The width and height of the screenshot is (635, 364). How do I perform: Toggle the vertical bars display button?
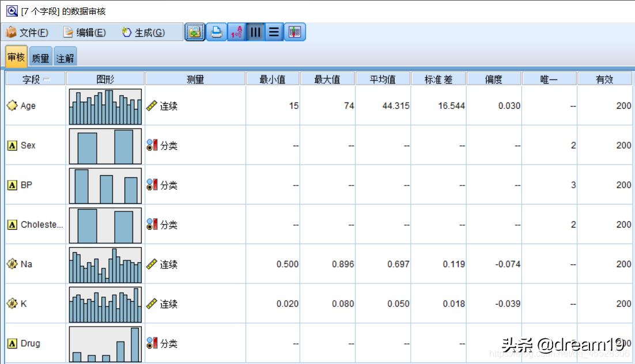[x=256, y=32]
